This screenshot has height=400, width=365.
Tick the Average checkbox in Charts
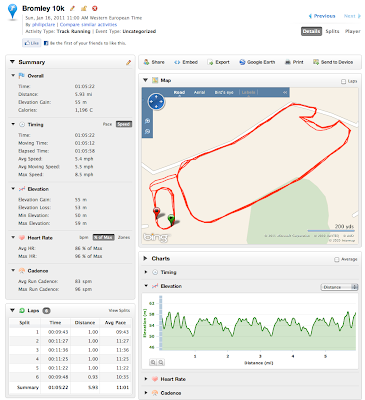coord(337,259)
